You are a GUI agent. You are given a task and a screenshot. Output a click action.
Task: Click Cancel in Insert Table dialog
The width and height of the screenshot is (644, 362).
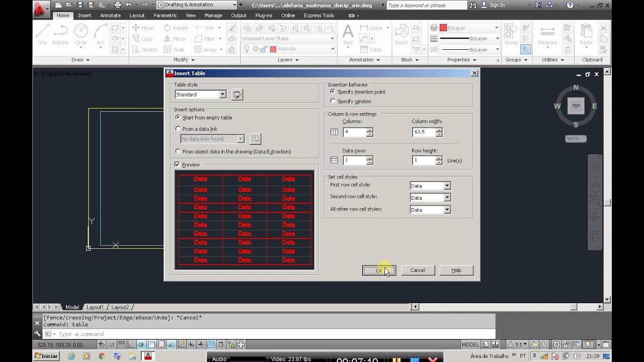418,270
